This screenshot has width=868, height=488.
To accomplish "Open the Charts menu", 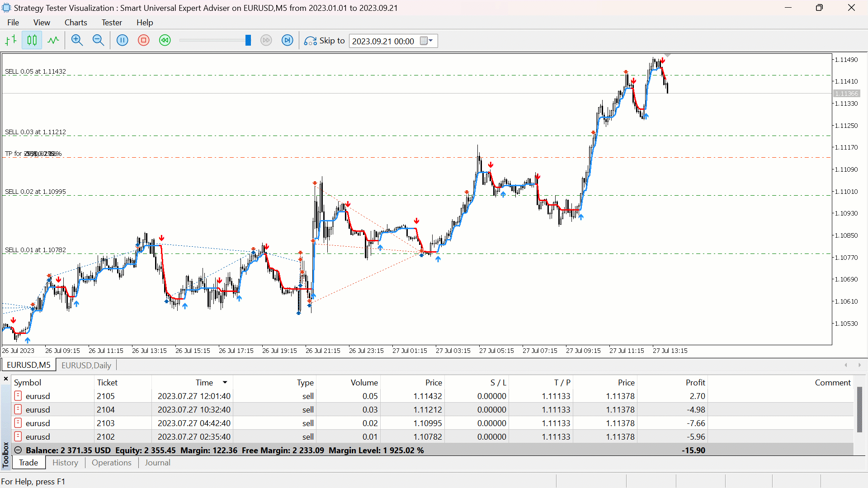I will (75, 23).
